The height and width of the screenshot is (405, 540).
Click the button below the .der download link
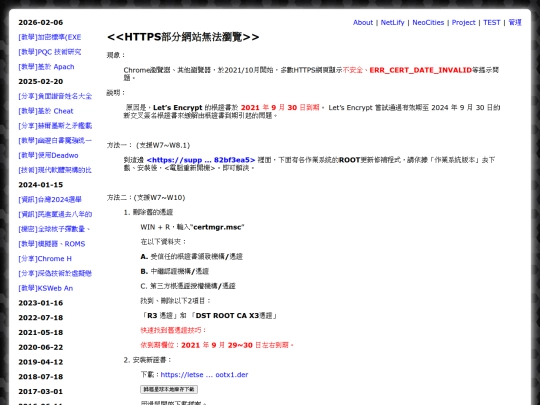coord(169,390)
